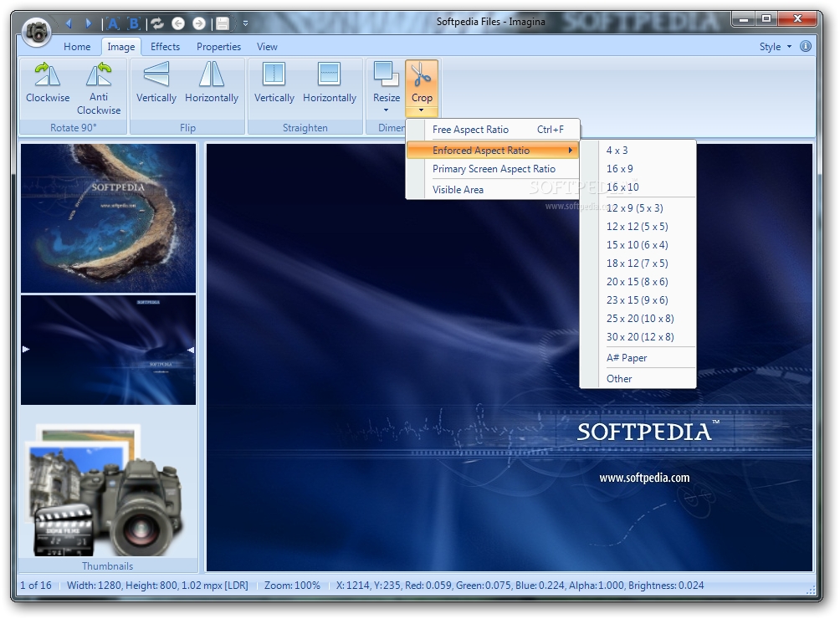
Task: Click the Thumbnails panel label
Action: (108, 566)
